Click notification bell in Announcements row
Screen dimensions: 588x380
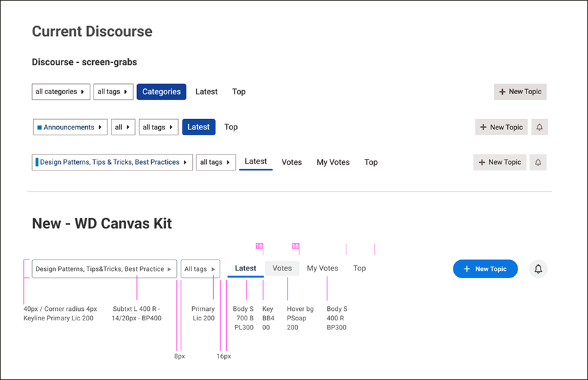pyautogui.click(x=539, y=127)
